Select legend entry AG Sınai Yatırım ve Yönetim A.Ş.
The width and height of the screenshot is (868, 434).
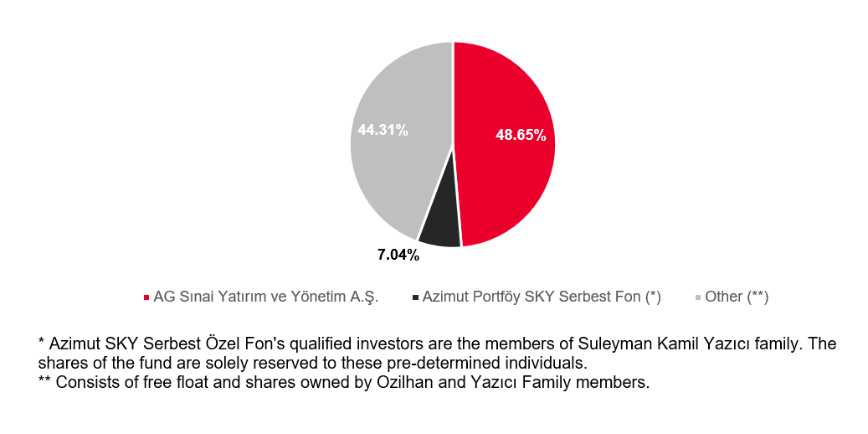(x=261, y=297)
